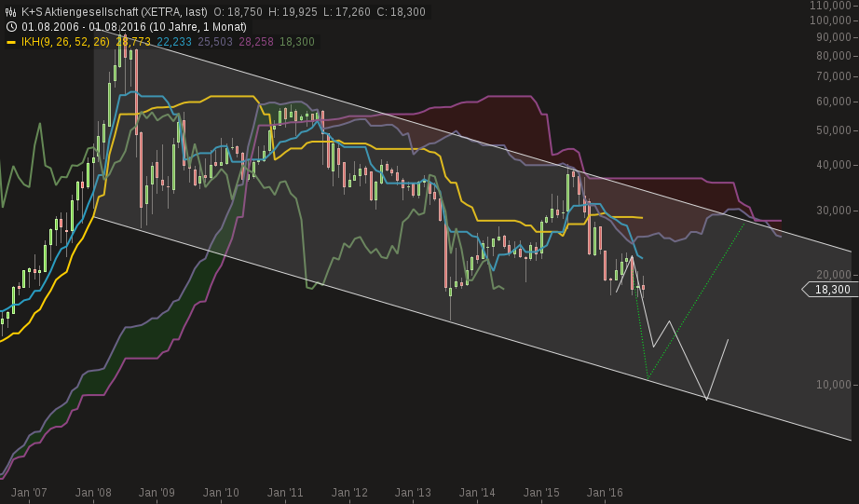Viewport: 859px width, 504px height.
Task: Click the 50,000 price axis label
Action: [x=833, y=130]
